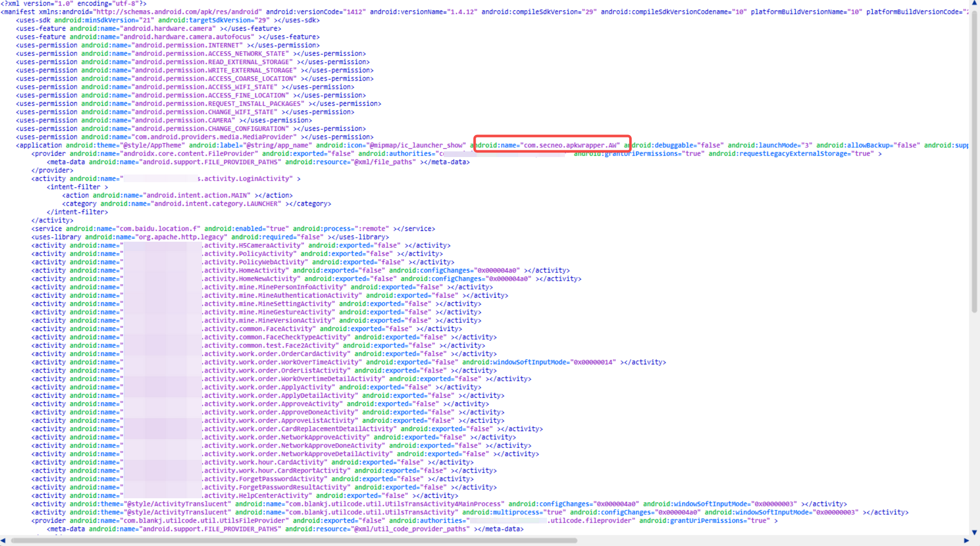Click the vertical scrollbar down arrow
Image resolution: width=980 pixels, height=546 pixels.
pyautogui.click(x=974, y=533)
